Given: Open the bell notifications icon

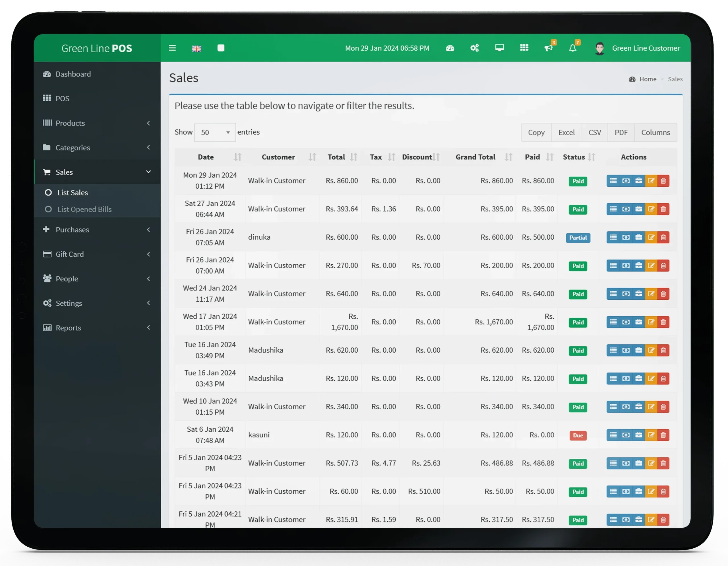Looking at the screenshot, I should click(x=572, y=48).
